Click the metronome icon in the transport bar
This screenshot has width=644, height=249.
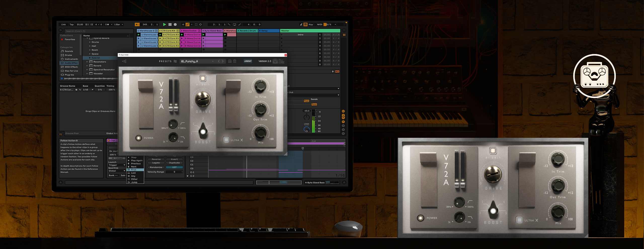pyautogui.click(x=107, y=24)
